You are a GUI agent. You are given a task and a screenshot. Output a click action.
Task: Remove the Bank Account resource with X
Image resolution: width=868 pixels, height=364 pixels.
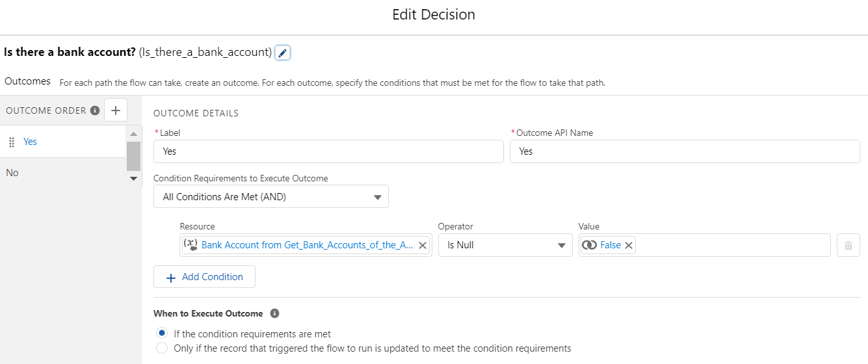(422, 245)
